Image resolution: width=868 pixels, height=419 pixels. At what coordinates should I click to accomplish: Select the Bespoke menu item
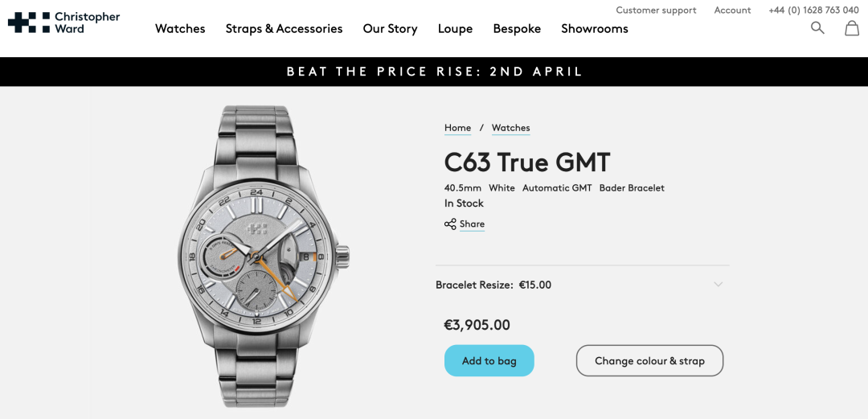coord(517,29)
